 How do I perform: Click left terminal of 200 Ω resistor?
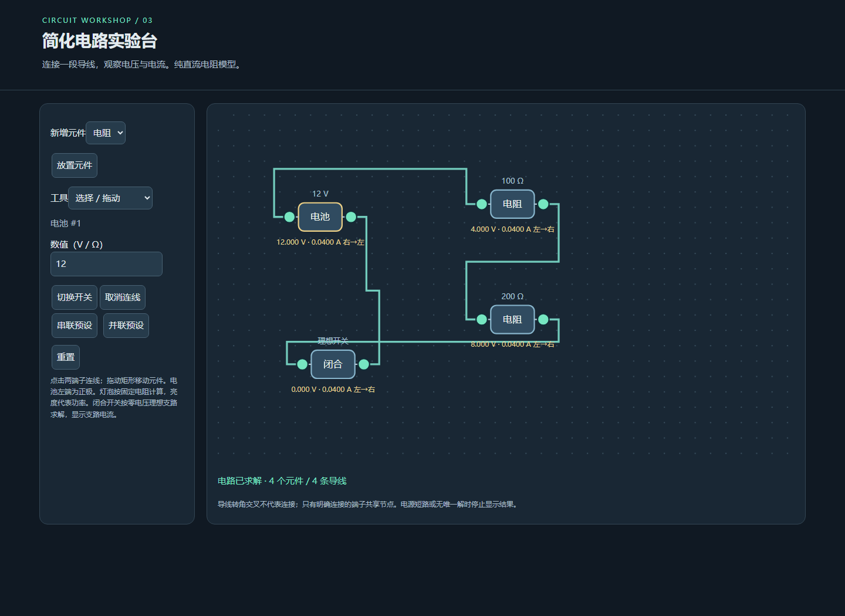tap(482, 320)
